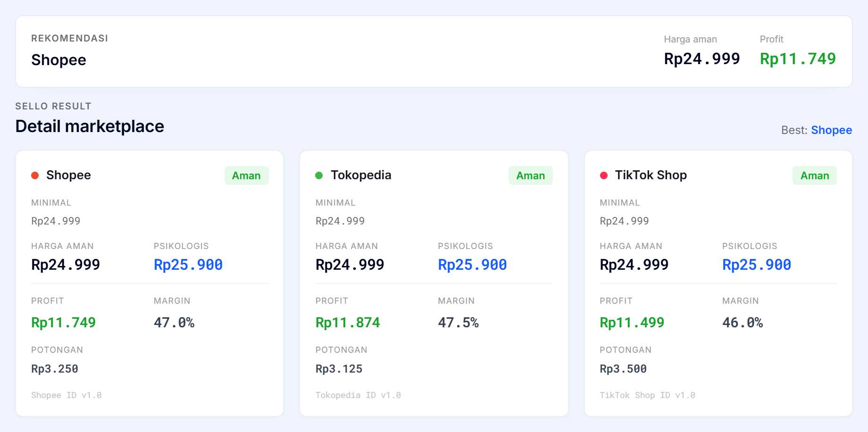Click the Detail marketplace heading
Viewport: 868px width, 432px height.
pyautogui.click(x=90, y=126)
